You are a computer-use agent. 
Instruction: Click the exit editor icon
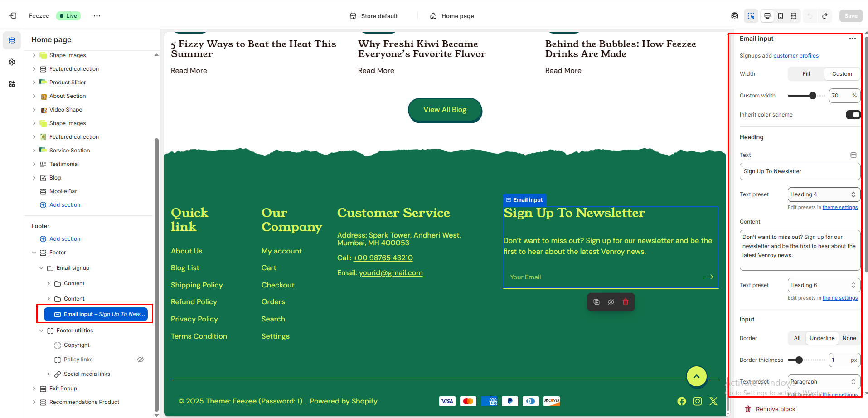coord(13,16)
